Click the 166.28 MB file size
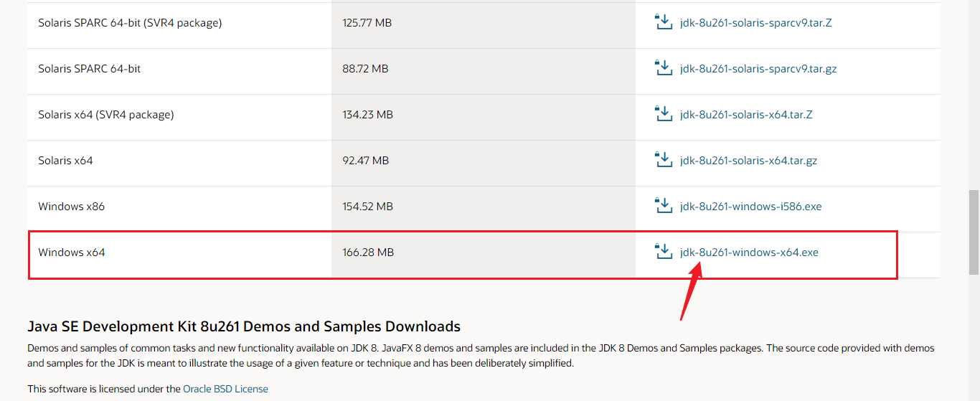Screen dimensions: 980x401 [x=368, y=253]
